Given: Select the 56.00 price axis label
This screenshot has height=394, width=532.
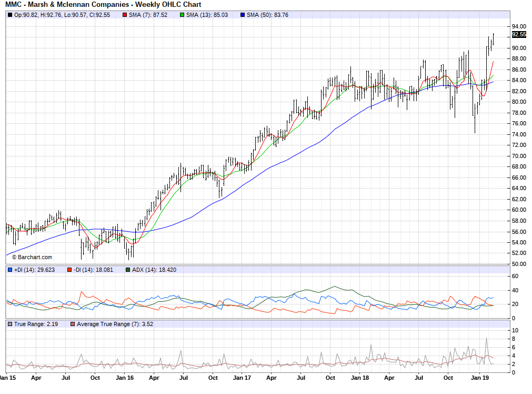Looking at the screenshot, I should click(x=519, y=232).
